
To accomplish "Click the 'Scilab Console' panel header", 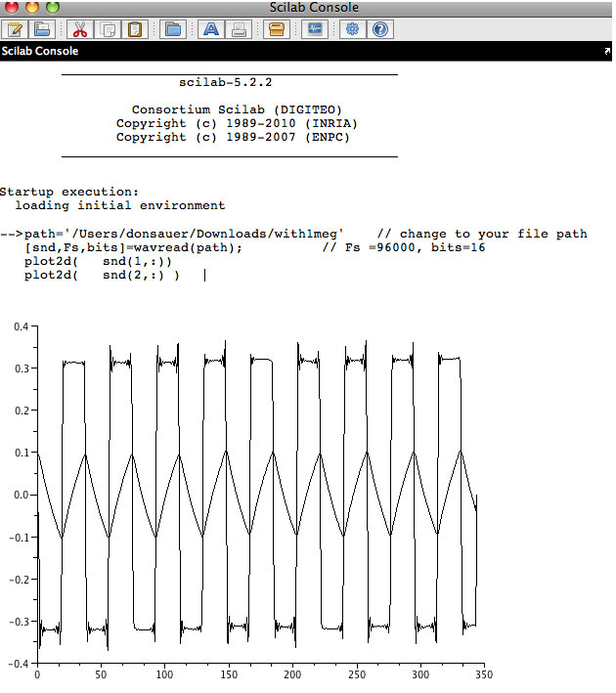I will point(40,51).
